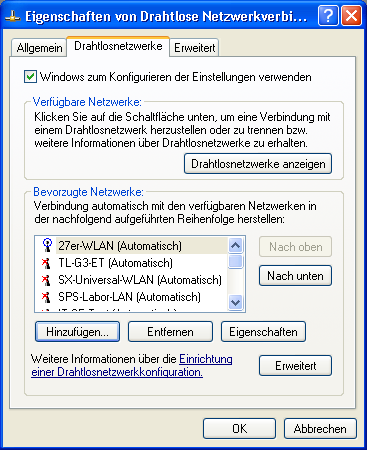This screenshot has height=450, width=367.
Task: Click the 27er-WLAN antenna icon
Action: click(47, 246)
